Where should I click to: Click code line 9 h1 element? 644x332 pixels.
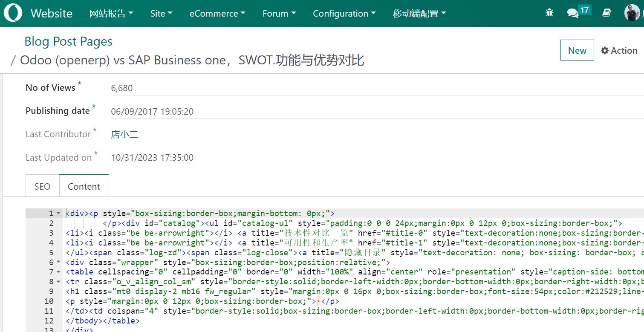(354, 292)
